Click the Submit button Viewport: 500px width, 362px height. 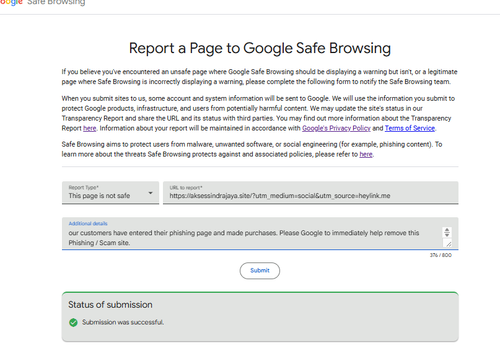(260, 271)
